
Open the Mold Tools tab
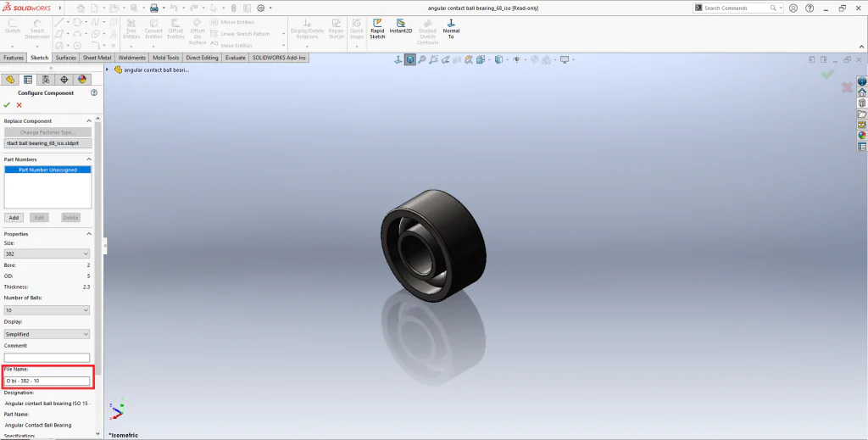pos(165,58)
